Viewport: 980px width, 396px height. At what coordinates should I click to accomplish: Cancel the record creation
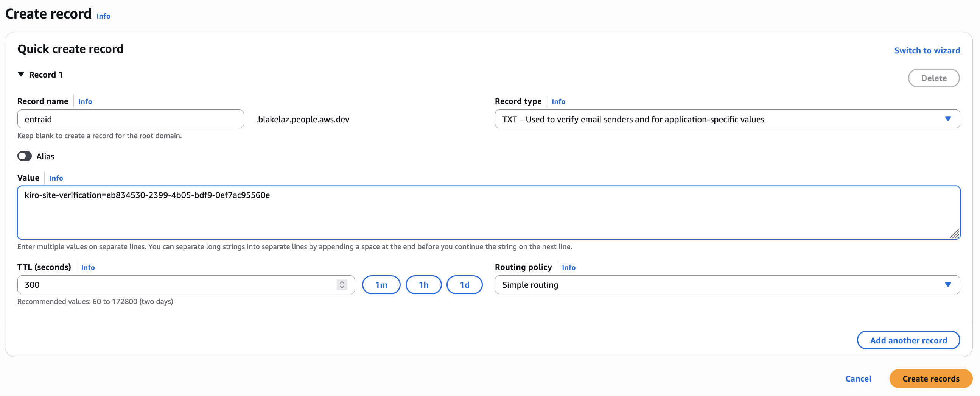click(x=858, y=379)
